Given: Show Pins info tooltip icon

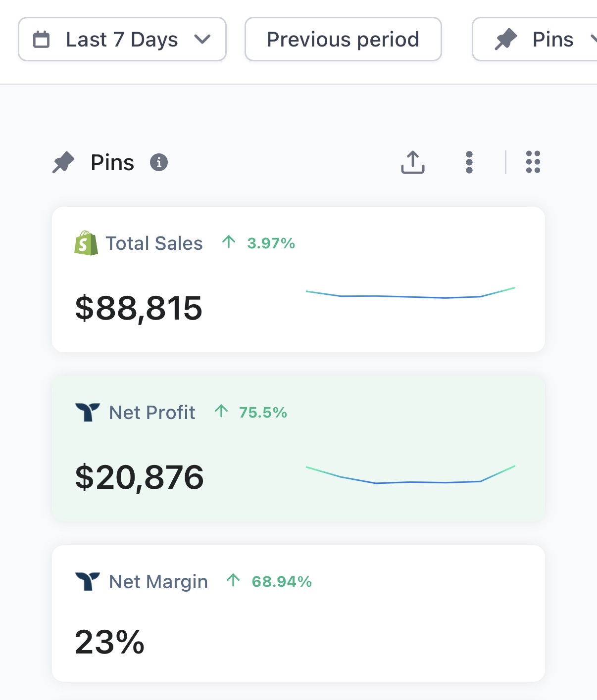Looking at the screenshot, I should tap(159, 162).
